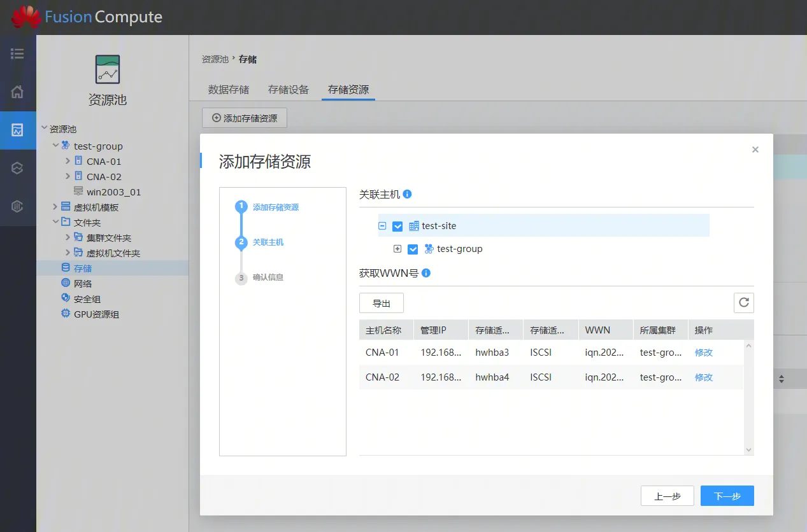
Task: Click 下一步 to proceed
Action: coord(727,496)
